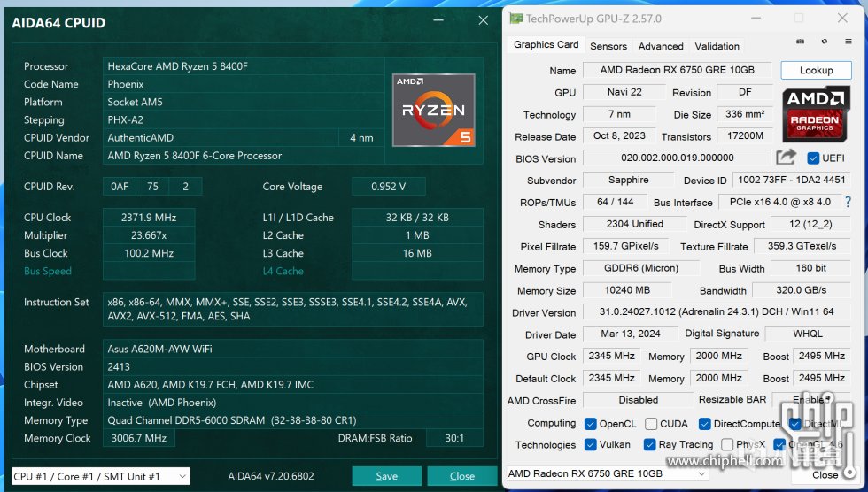Screen dimensions: 868x492
Task: Click the '359.3 GTexel/s' texture fillrate value
Action: point(802,246)
